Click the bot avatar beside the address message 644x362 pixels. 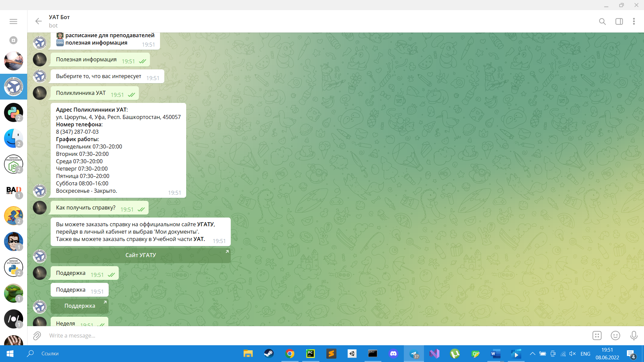pyautogui.click(x=40, y=191)
